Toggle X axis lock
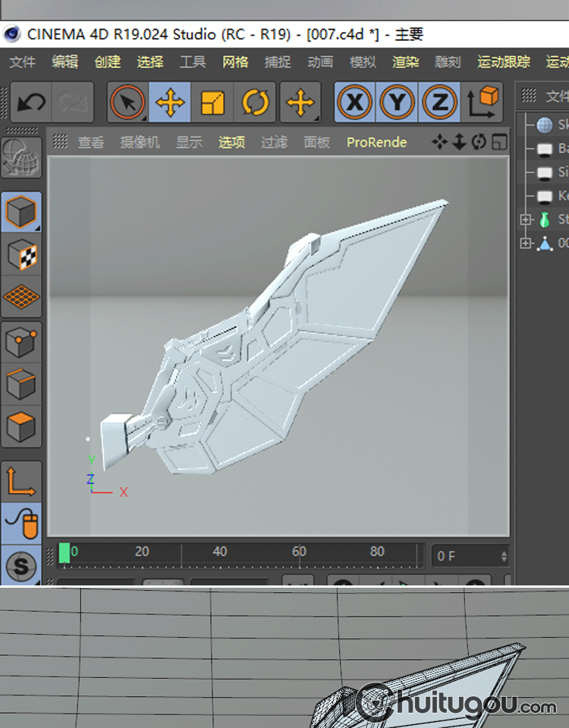Viewport: 569px width, 728px height. [354, 102]
